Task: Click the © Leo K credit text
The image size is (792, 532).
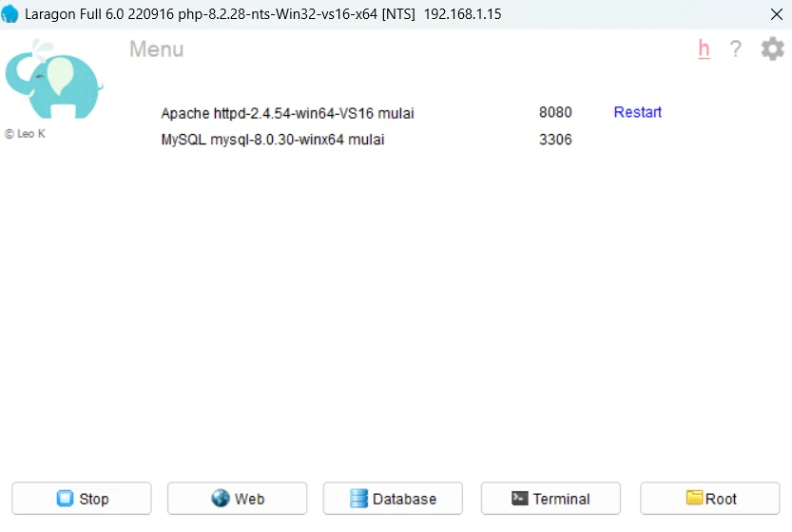Action: [x=25, y=134]
